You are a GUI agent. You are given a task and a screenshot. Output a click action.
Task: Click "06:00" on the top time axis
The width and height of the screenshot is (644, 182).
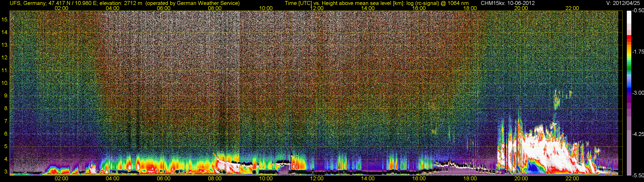click(164, 8)
